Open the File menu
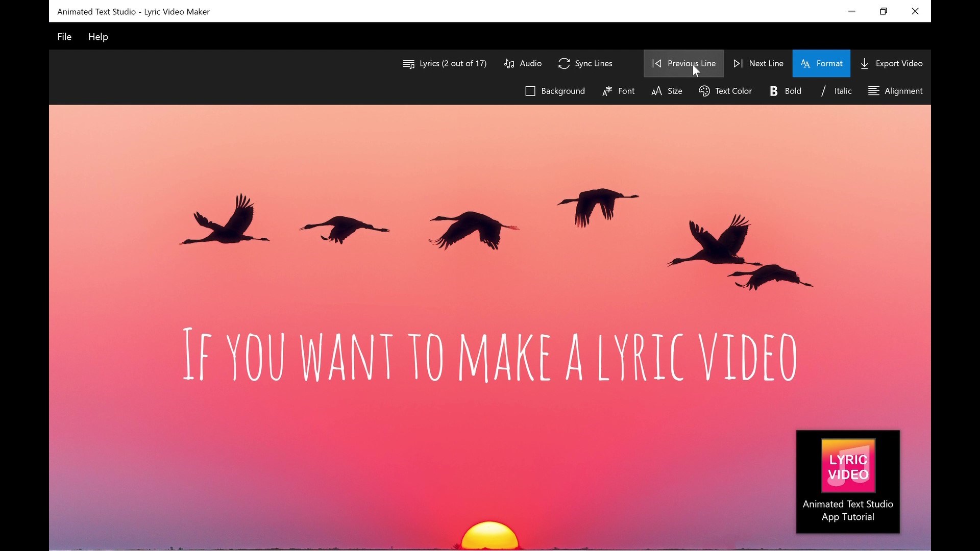This screenshot has height=551, width=980. click(64, 37)
